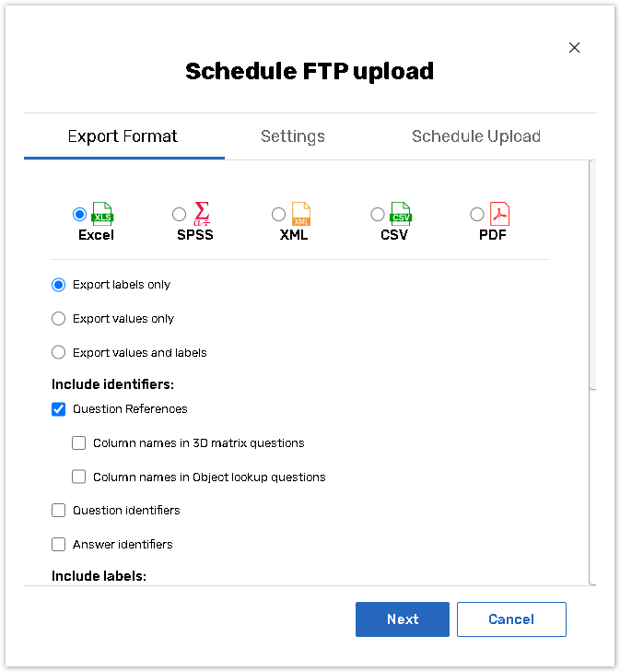The image size is (620, 672).
Task: Check the Answer identifiers box
Action: pyautogui.click(x=59, y=545)
